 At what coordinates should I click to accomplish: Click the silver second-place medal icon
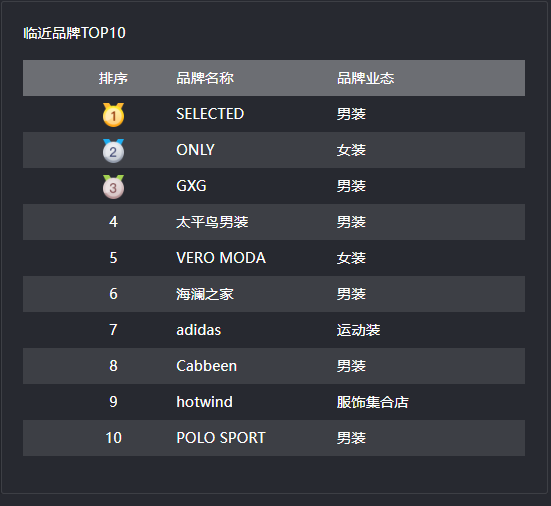pos(113,151)
